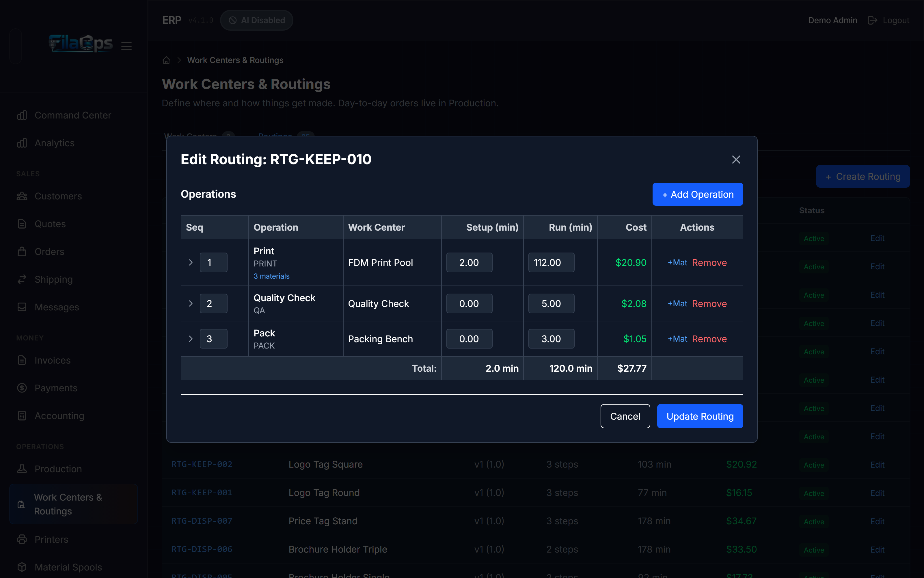Click Cancel button in dialog
The width and height of the screenshot is (924, 578).
[x=625, y=416]
